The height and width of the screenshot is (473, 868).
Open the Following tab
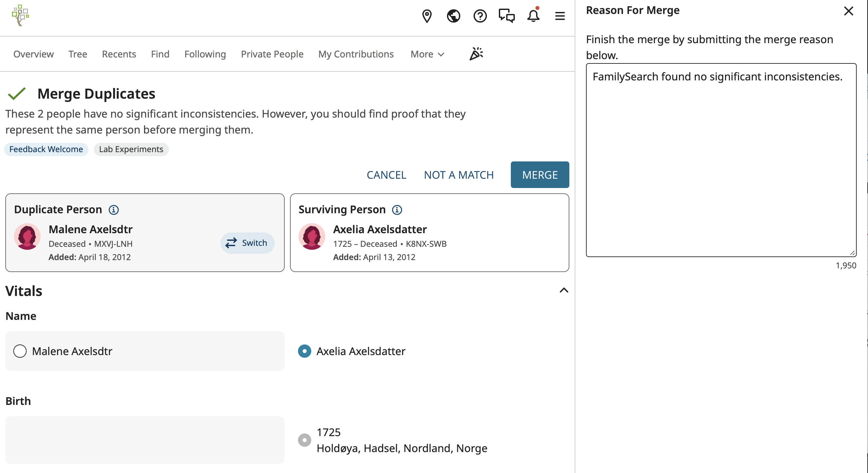[205, 54]
